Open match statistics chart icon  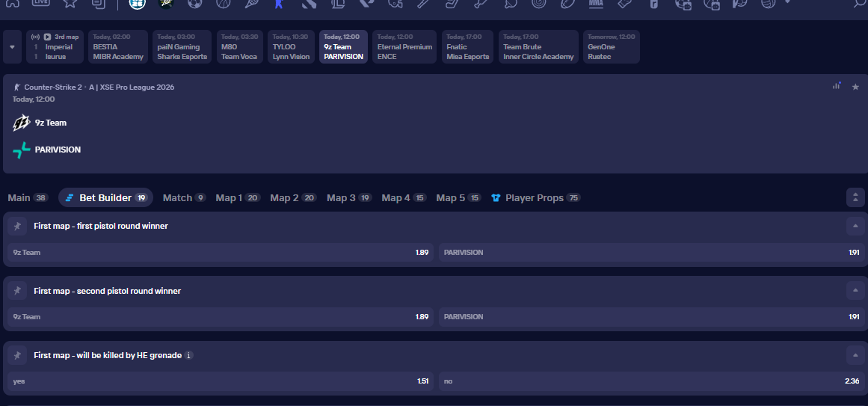point(836,86)
